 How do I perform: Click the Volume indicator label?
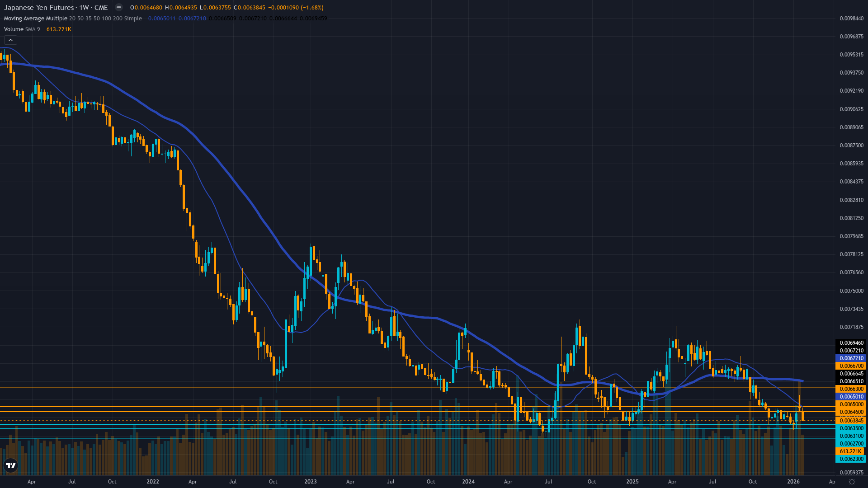tap(14, 29)
